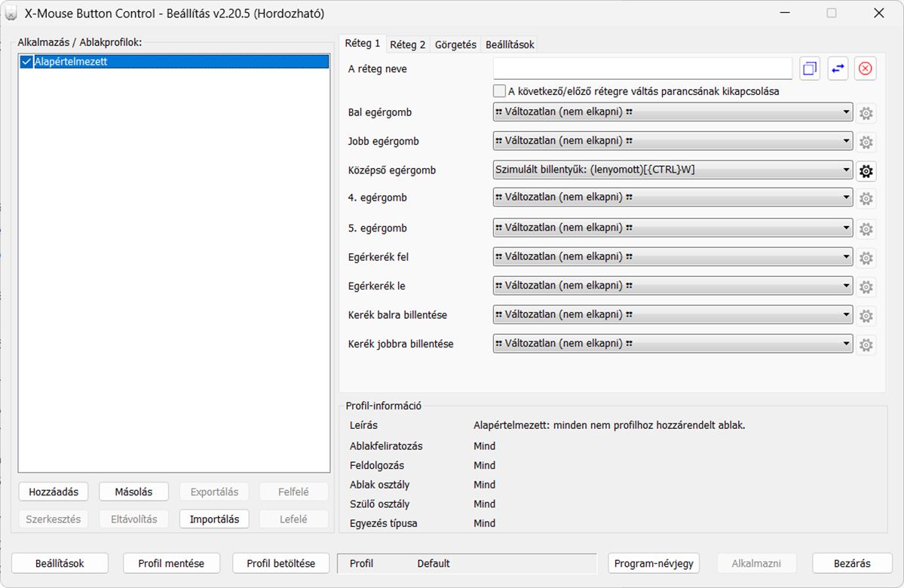Switch to the Réteg 1 tab
Screen dimensions: 904x588
pos(362,43)
